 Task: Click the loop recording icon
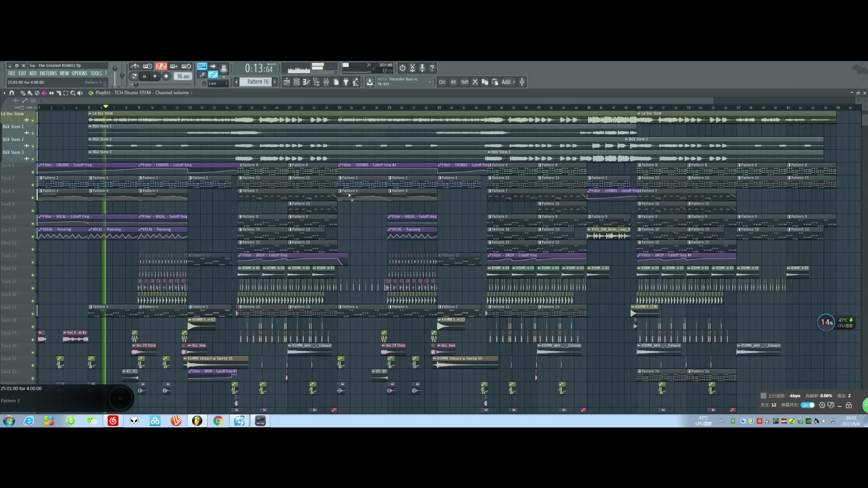tap(187, 66)
